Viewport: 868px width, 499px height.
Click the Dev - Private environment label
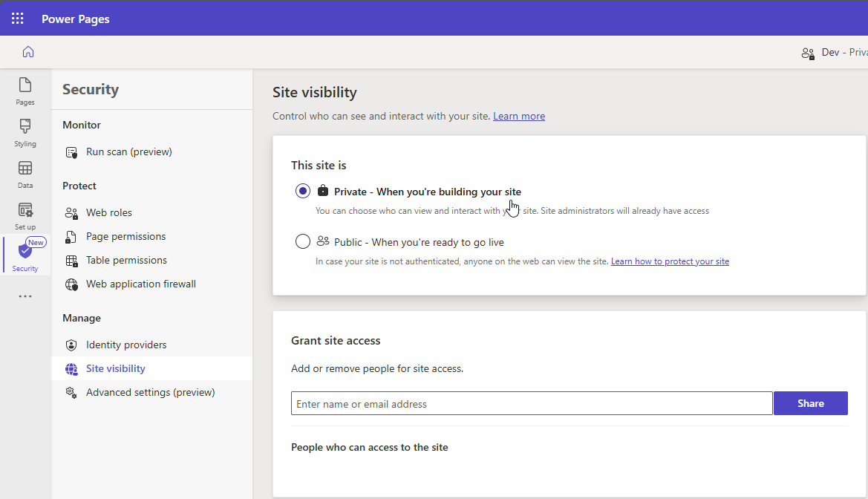[844, 53]
